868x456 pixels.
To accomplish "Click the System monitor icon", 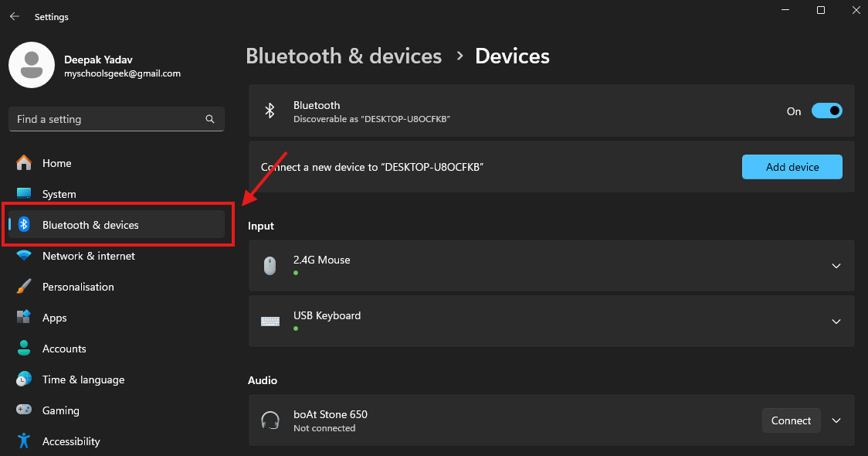I will click(24, 194).
